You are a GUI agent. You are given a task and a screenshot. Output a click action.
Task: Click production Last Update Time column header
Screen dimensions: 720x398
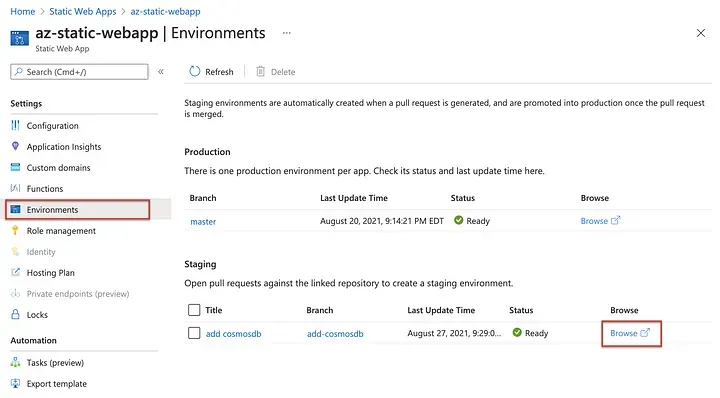click(354, 198)
